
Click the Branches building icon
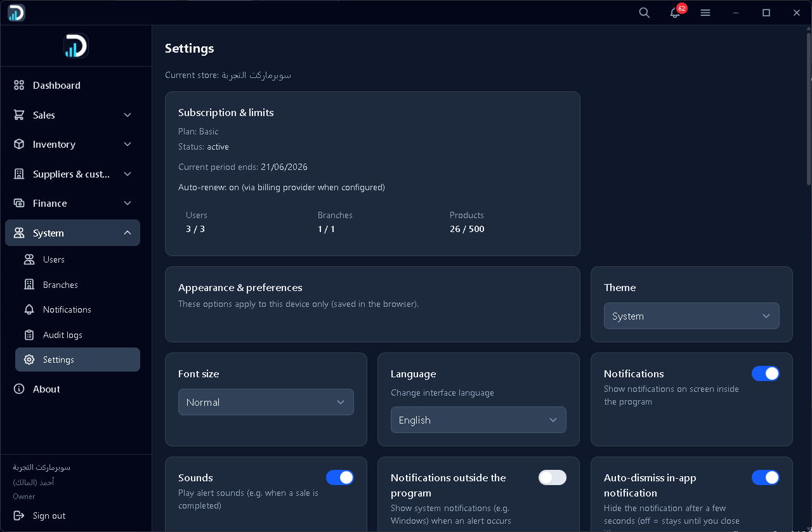(x=29, y=285)
